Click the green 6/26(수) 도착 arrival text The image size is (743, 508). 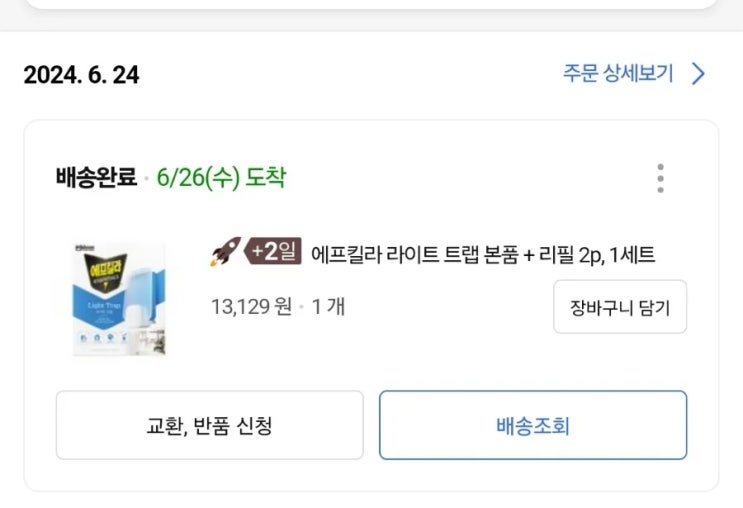click(x=221, y=178)
